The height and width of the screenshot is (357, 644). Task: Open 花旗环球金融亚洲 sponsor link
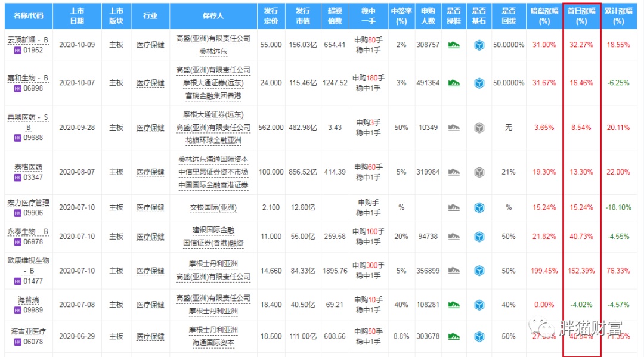point(213,141)
